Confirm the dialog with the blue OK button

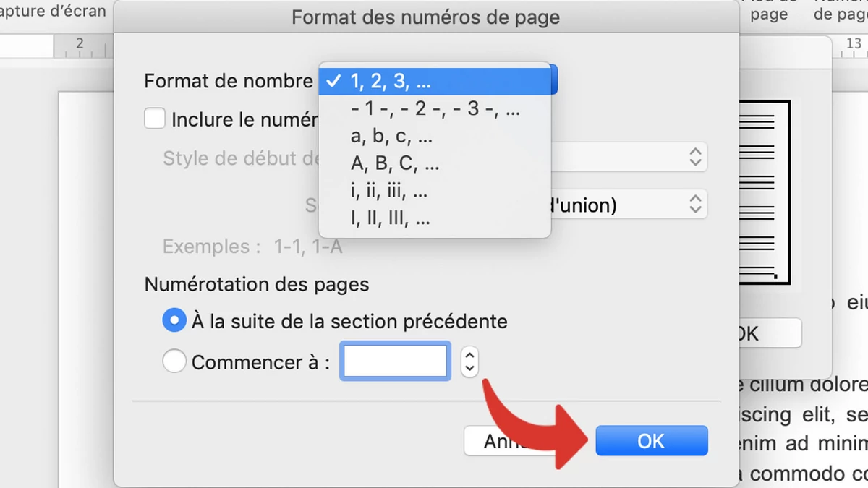click(x=651, y=440)
